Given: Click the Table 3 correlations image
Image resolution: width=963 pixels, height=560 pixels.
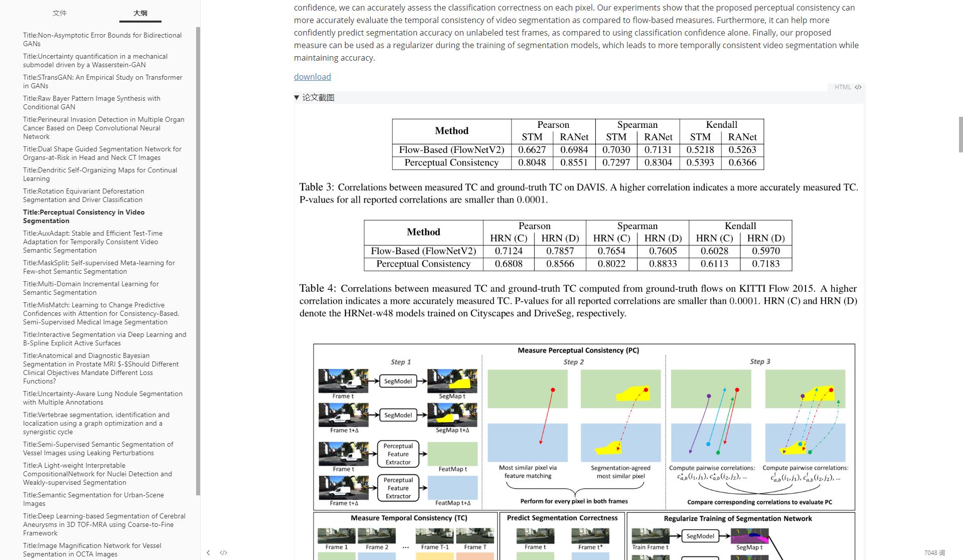Looking at the screenshot, I should click(578, 144).
